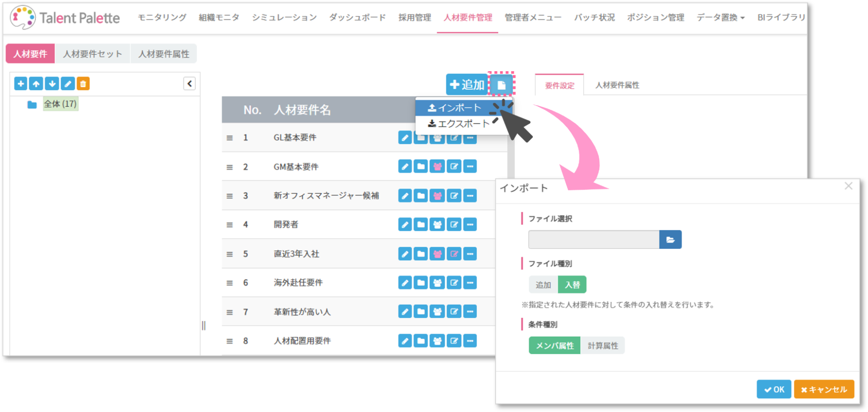Click the pink square-pen icon for 直近3年入社
The height and width of the screenshot is (412, 868).
(454, 254)
